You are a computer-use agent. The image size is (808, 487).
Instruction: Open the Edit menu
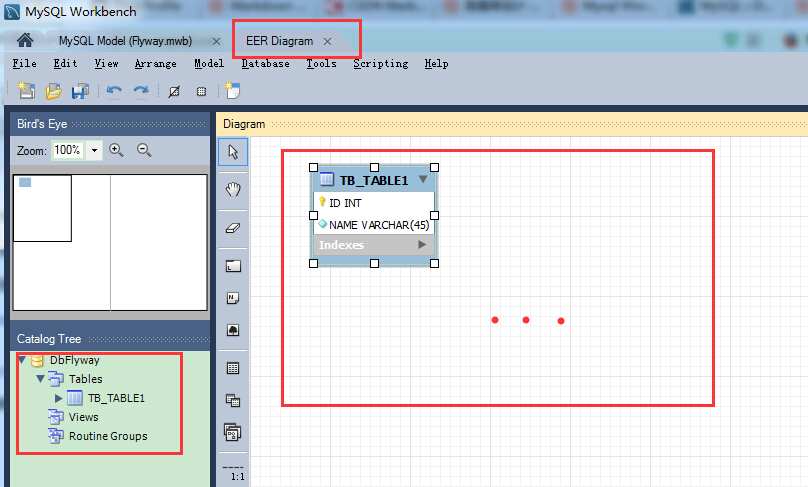[65, 63]
